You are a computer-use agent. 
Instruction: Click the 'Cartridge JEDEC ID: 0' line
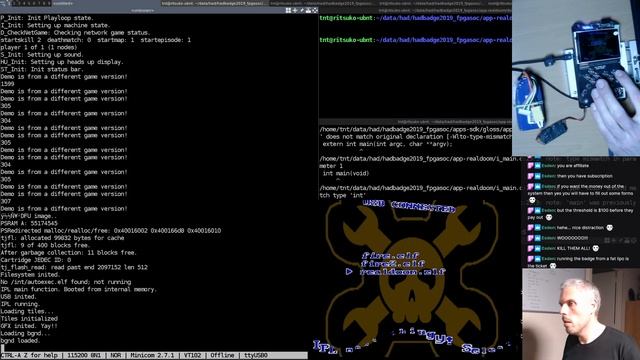pos(36,260)
